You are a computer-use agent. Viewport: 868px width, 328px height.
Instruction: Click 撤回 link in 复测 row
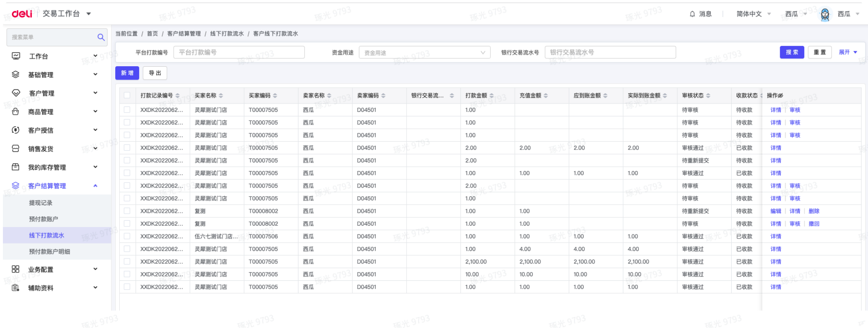814,224
